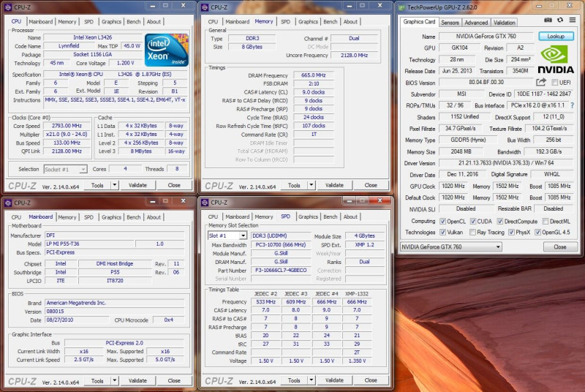
Task: Expand Tools arrow in CPU-Z processor window
Action: click(x=115, y=185)
